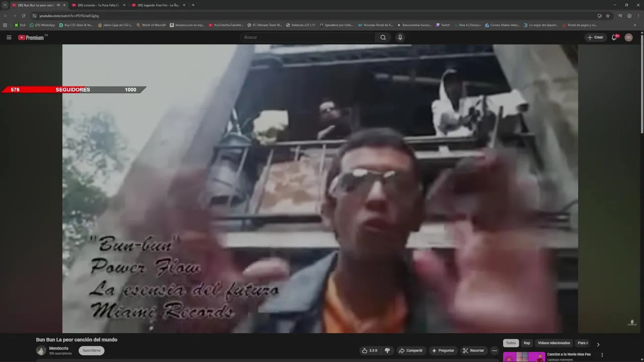The image size is (644, 362).
Task: Reload the current page
Action: (x=23, y=16)
